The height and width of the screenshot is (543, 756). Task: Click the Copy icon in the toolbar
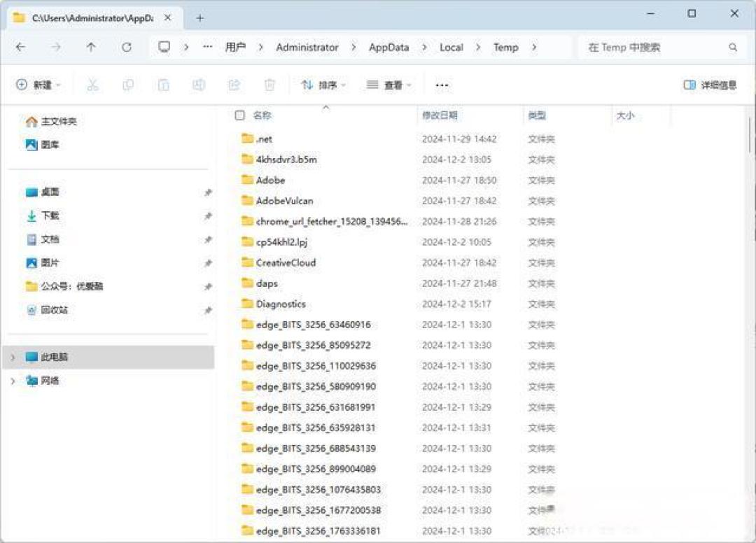click(x=128, y=84)
